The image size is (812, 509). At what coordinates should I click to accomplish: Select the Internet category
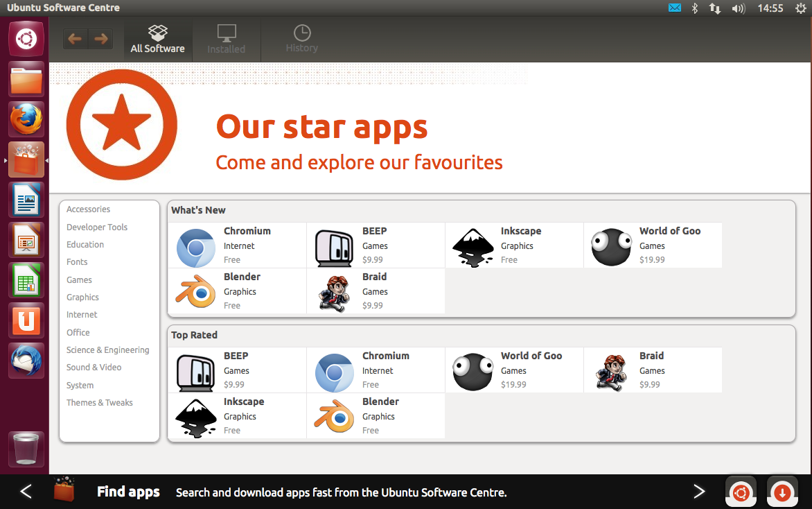[x=81, y=315]
